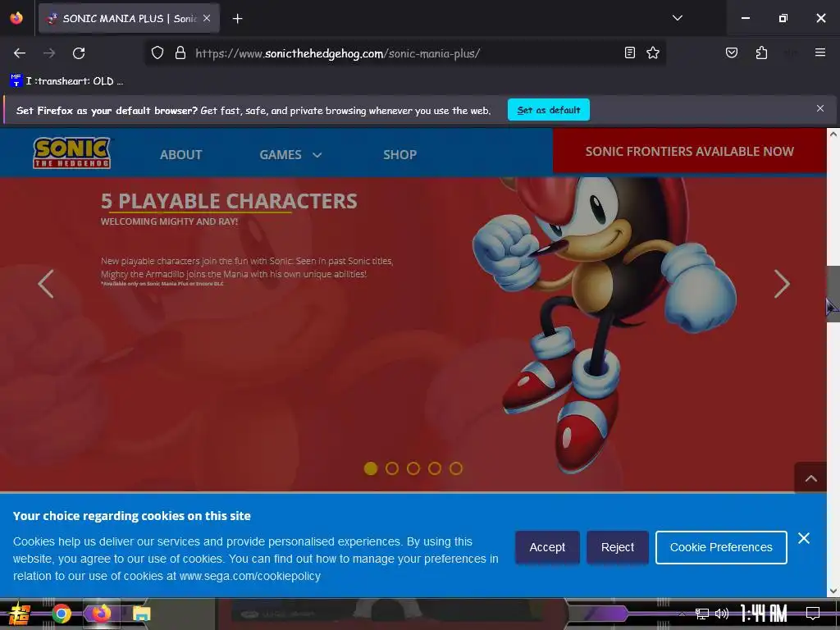Open network icon in system tray
The height and width of the screenshot is (630, 840).
pyautogui.click(x=702, y=614)
